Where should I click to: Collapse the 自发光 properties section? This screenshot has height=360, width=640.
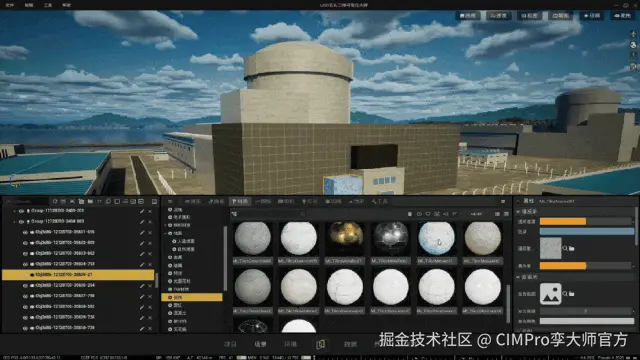[518, 277]
